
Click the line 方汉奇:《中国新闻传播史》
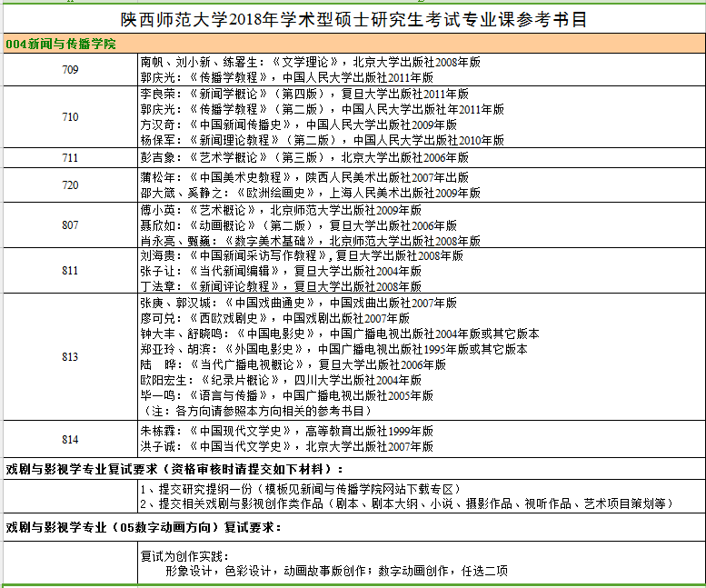[299, 125]
